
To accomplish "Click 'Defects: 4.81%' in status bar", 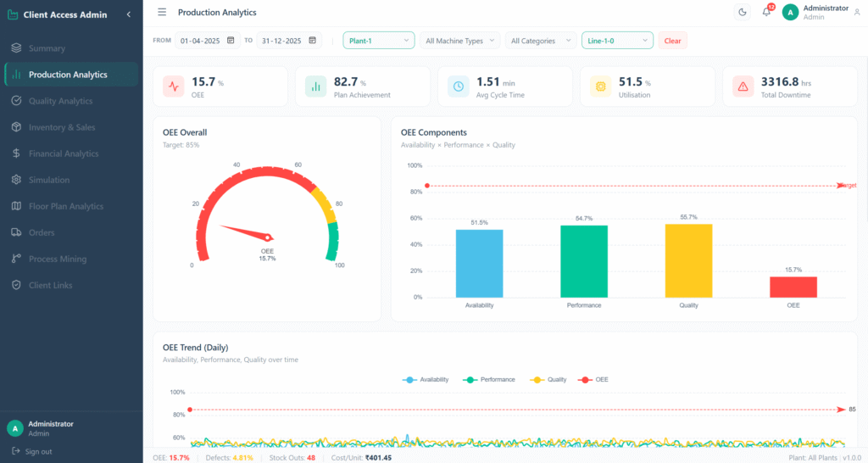I will click(229, 458).
